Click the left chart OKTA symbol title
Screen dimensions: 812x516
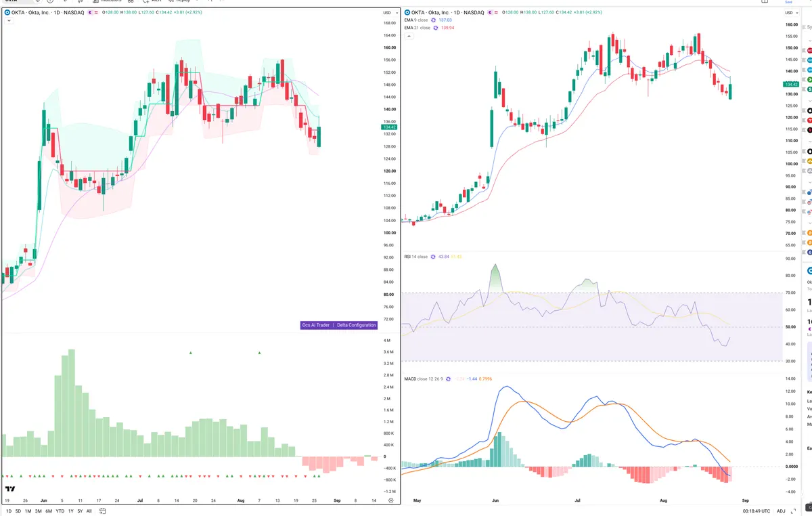point(47,13)
